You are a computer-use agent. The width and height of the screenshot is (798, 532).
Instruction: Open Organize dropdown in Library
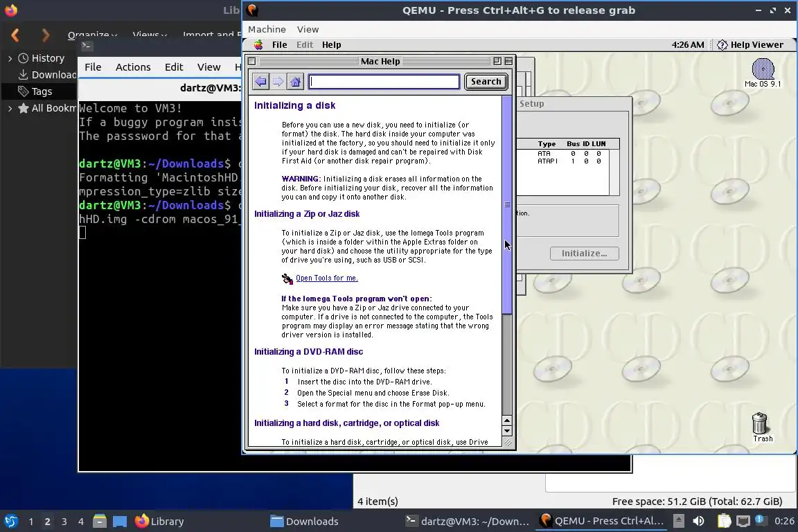(x=92, y=35)
